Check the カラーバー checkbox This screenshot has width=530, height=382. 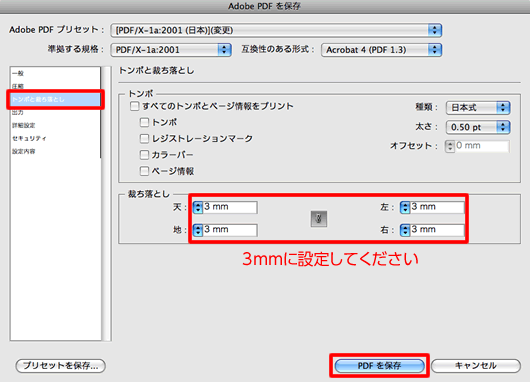coord(144,154)
